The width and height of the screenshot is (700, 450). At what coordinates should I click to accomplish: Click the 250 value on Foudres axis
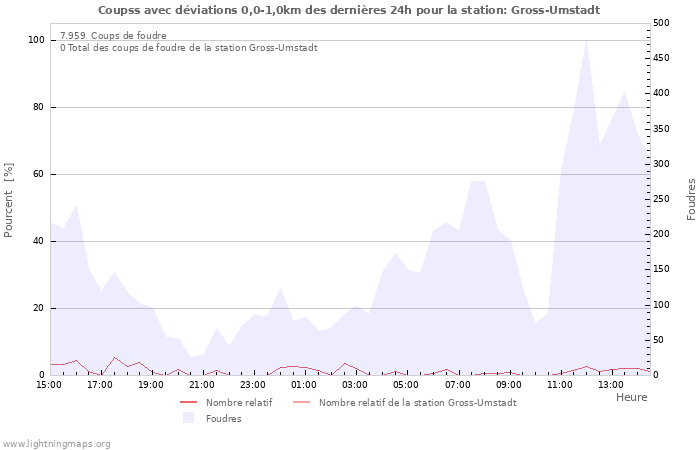(x=661, y=199)
